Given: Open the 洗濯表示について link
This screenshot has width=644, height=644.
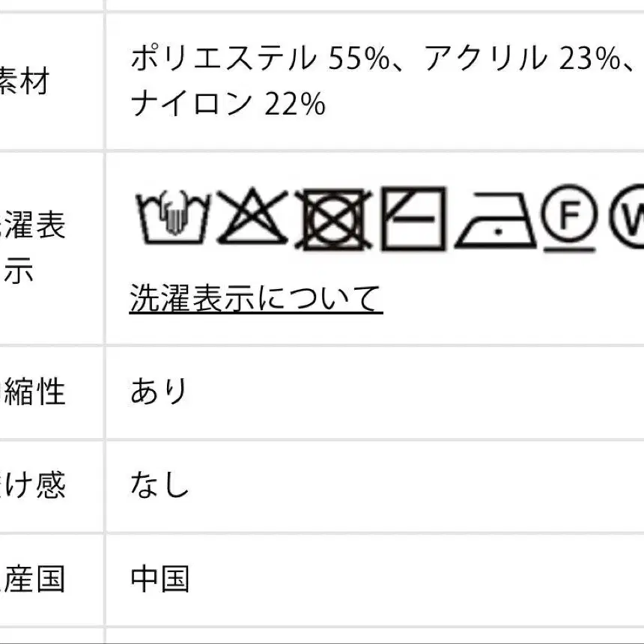Looking at the screenshot, I should click(256, 299).
